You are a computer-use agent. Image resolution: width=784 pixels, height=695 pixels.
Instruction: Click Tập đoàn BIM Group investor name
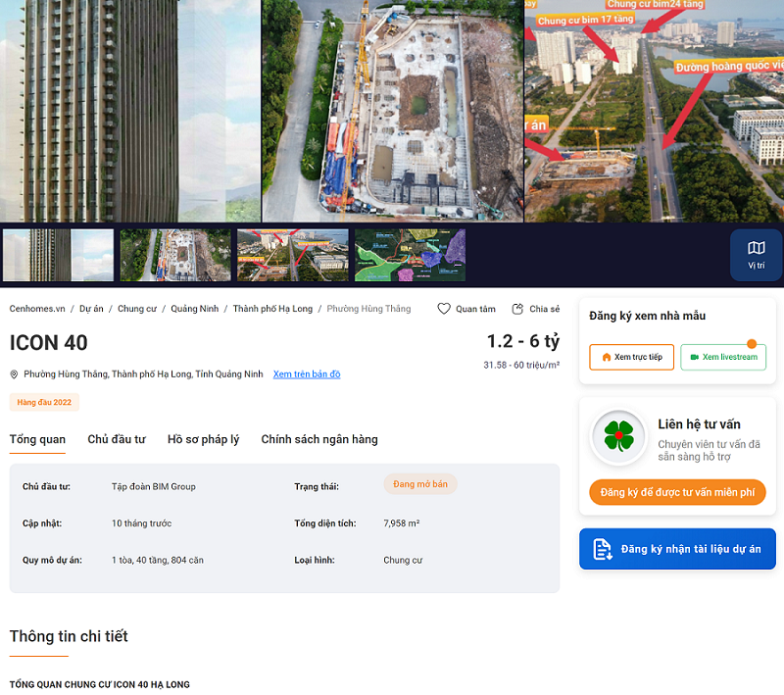[154, 486]
